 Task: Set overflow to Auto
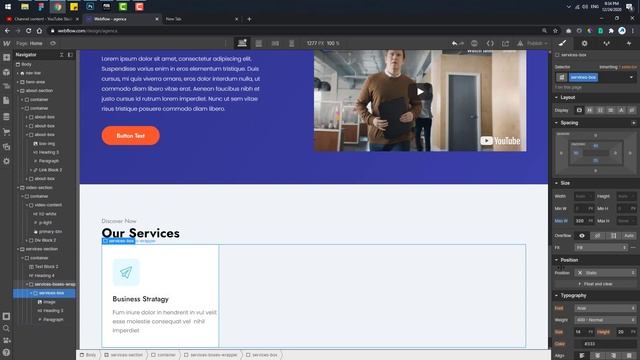pos(629,236)
